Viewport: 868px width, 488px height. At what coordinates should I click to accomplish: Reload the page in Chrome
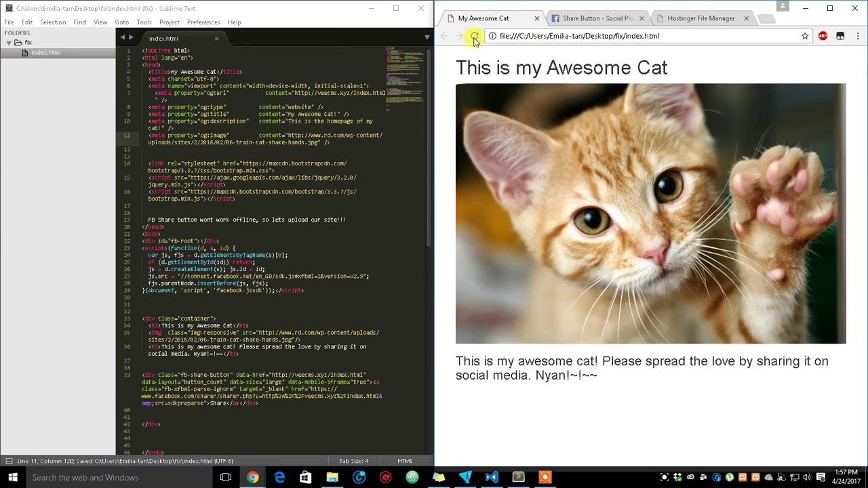(x=475, y=36)
